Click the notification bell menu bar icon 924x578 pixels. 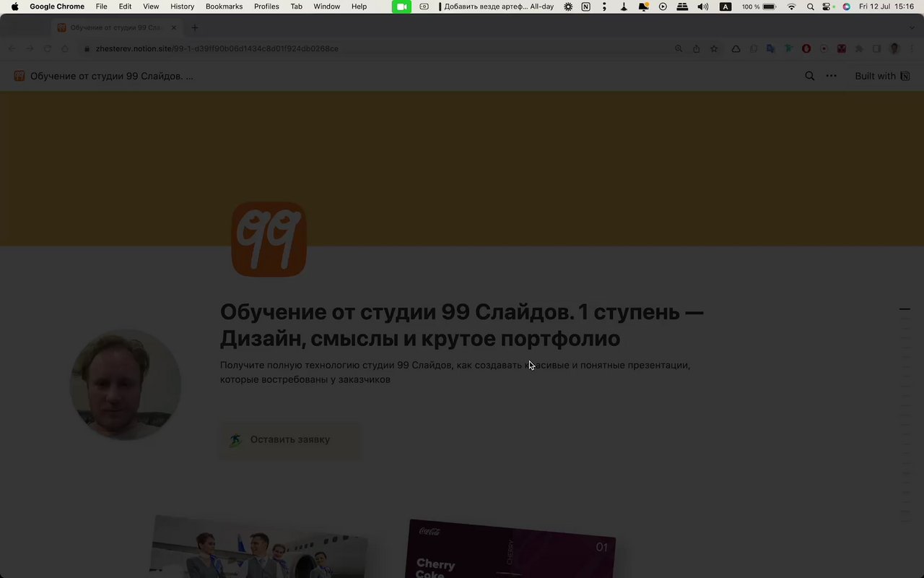[x=643, y=7]
